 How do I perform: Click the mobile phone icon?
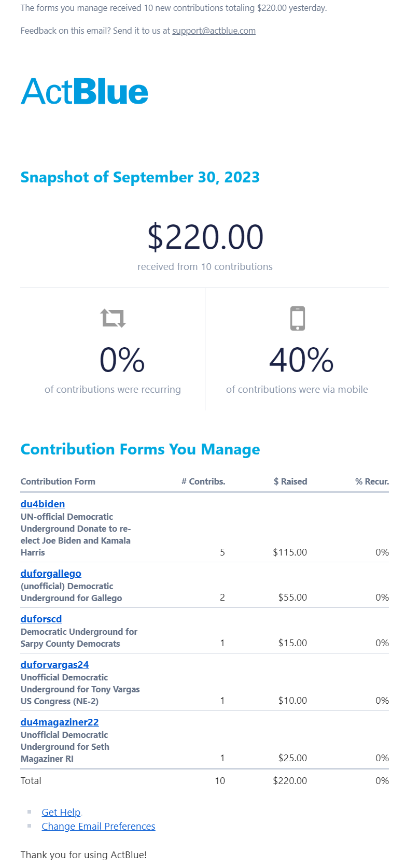click(298, 318)
